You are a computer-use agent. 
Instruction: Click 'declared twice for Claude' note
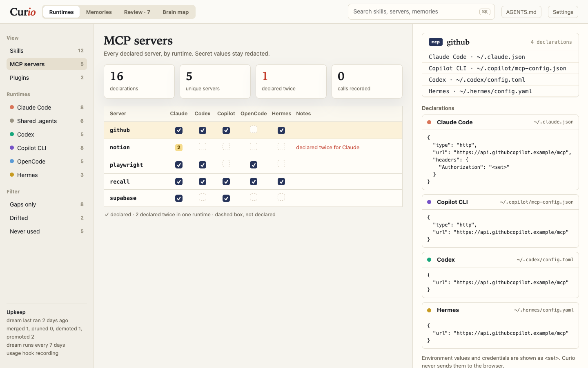[x=327, y=148]
